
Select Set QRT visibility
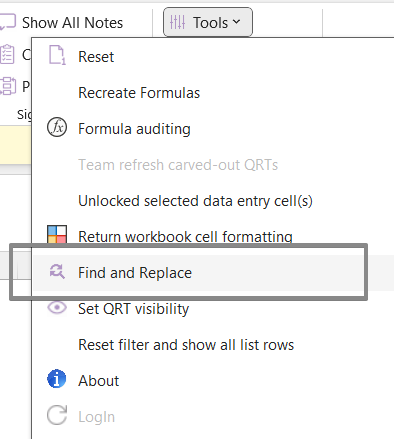133,309
